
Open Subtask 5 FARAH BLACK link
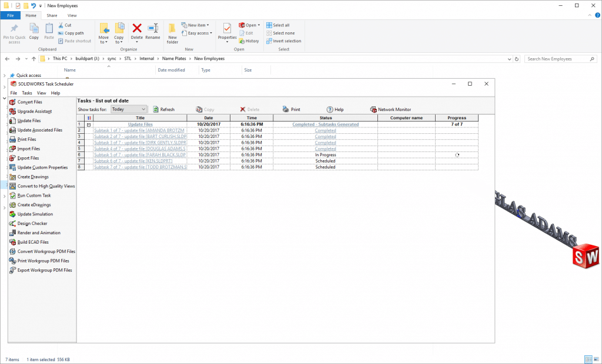point(140,155)
